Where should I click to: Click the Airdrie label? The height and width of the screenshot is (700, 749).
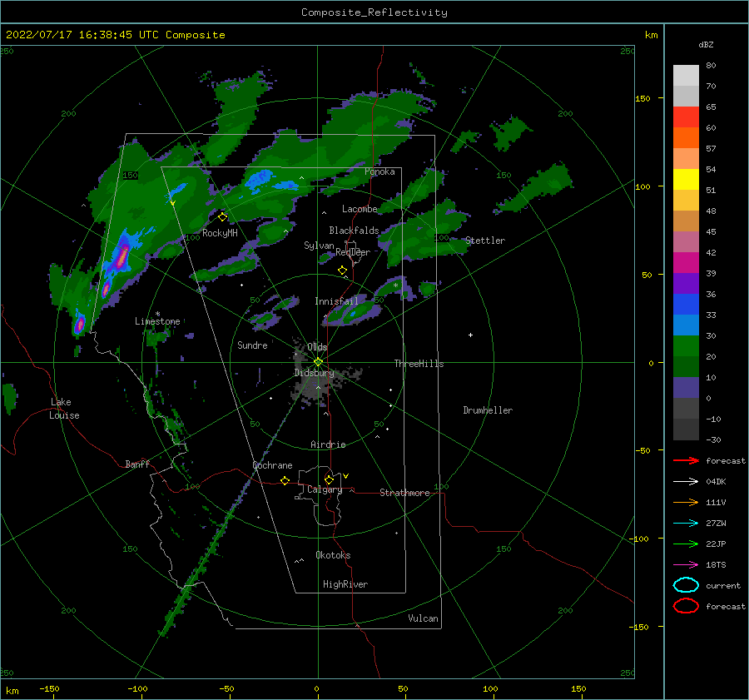click(x=328, y=444)
